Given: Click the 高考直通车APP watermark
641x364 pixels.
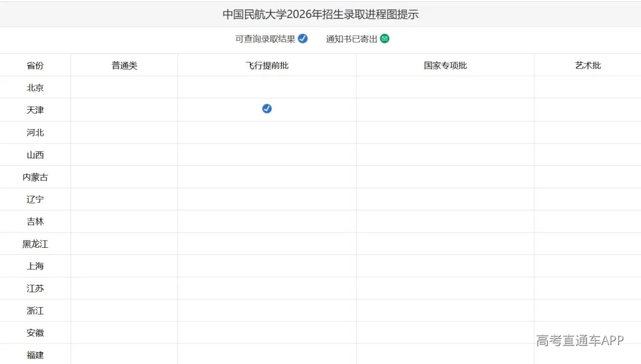Looking at the screenshot, I should coord(580,340).
